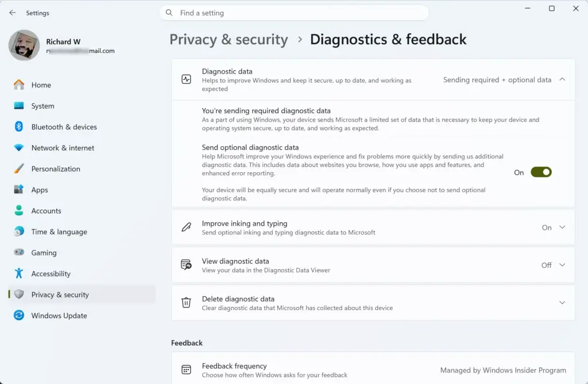Click the Feedback frequency calendar icon
588x384 pixels.
click(187, 370)
